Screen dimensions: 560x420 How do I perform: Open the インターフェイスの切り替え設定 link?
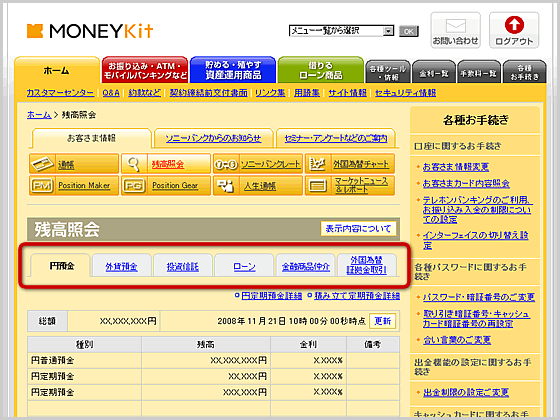(475, 240)
